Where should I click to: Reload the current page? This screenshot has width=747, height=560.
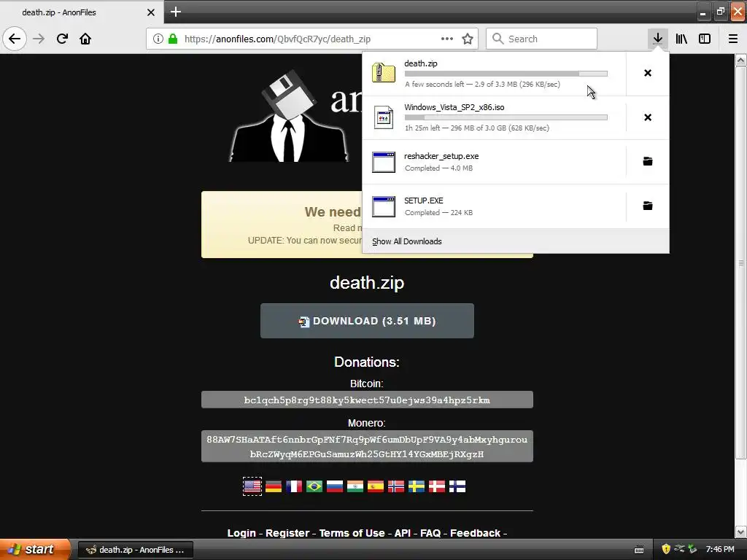coord(62,39)
